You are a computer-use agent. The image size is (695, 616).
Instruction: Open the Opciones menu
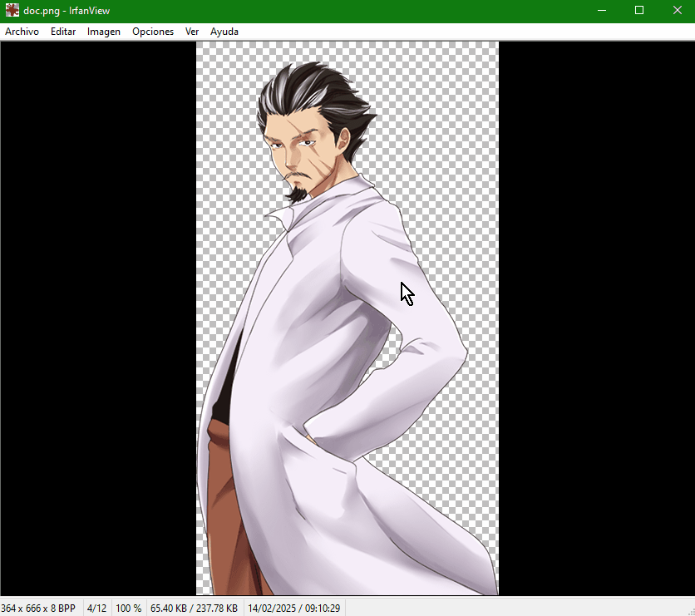point(153,32)
